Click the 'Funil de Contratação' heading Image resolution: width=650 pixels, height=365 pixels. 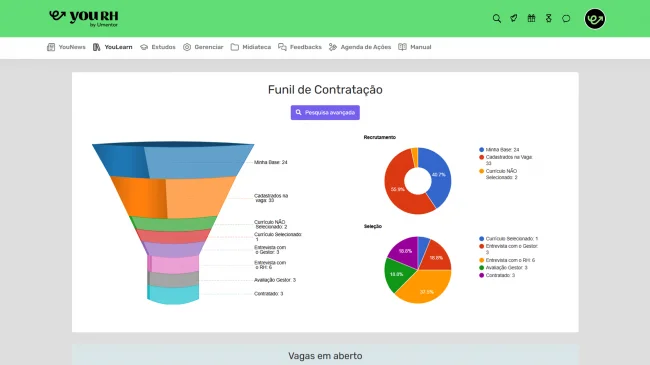pyautogui.click(x=325, y=90)
